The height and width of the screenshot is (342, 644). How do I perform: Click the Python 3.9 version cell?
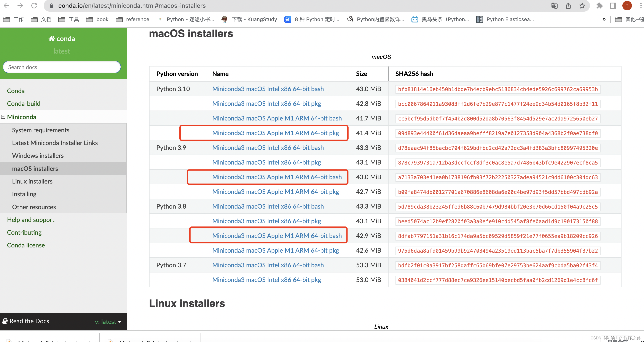[177, 147]
